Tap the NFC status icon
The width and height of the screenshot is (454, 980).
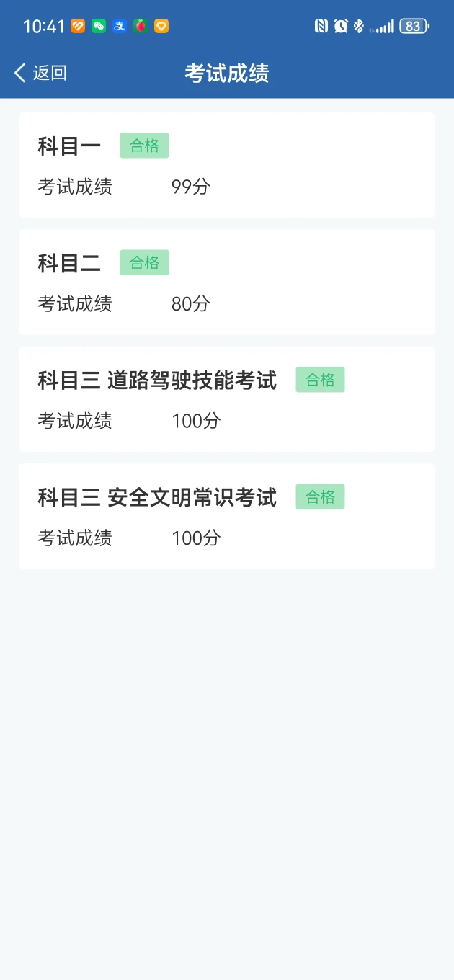click(321, 27)
